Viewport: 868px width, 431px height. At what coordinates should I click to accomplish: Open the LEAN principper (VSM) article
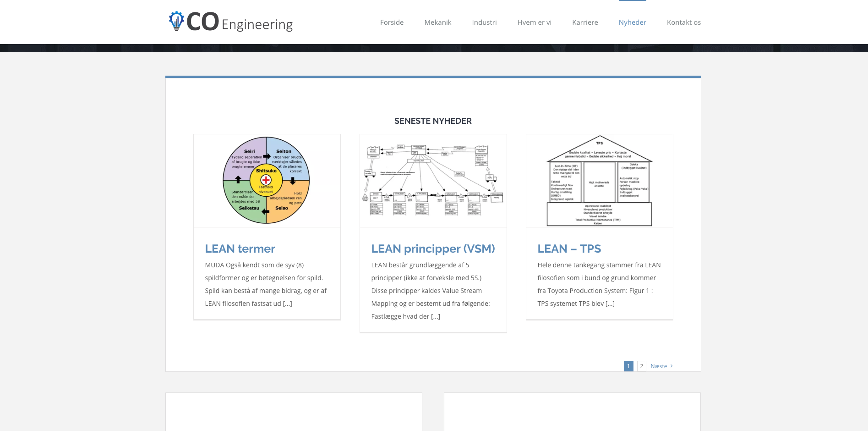pos(433,249)
